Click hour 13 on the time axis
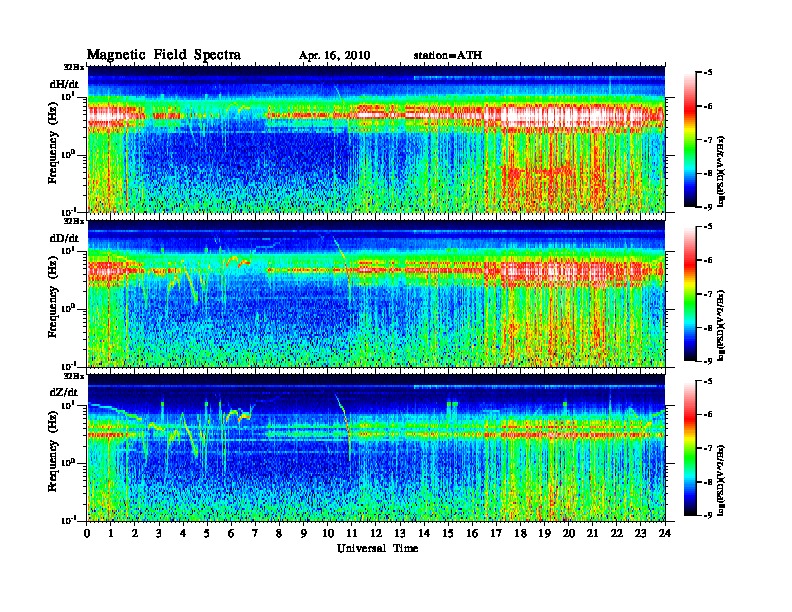 click(400, 534)
